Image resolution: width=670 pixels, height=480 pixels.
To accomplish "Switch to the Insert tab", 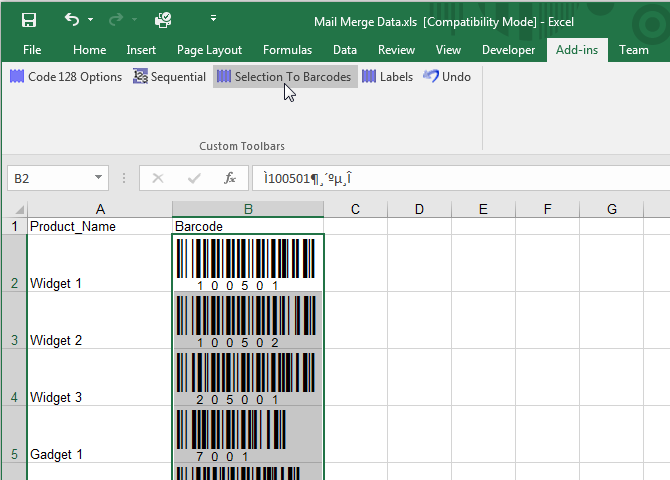I will coord(141,50).
